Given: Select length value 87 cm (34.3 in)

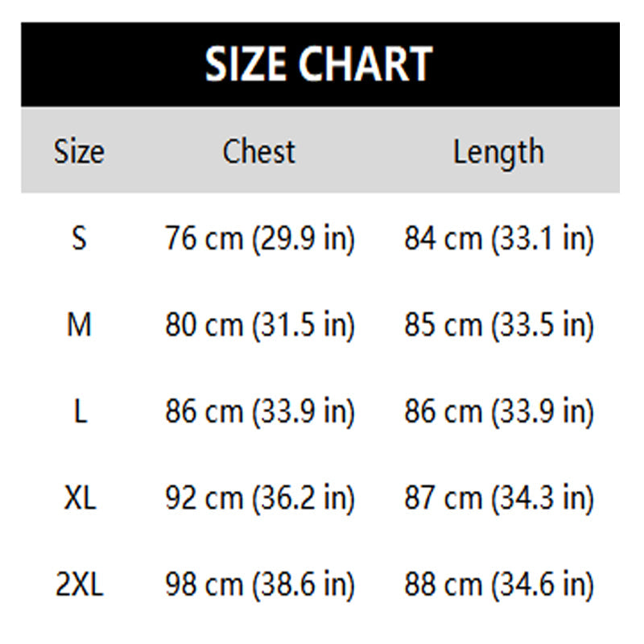Looking at the screenshot, I should pyautogui.click(x=498, y=498).
